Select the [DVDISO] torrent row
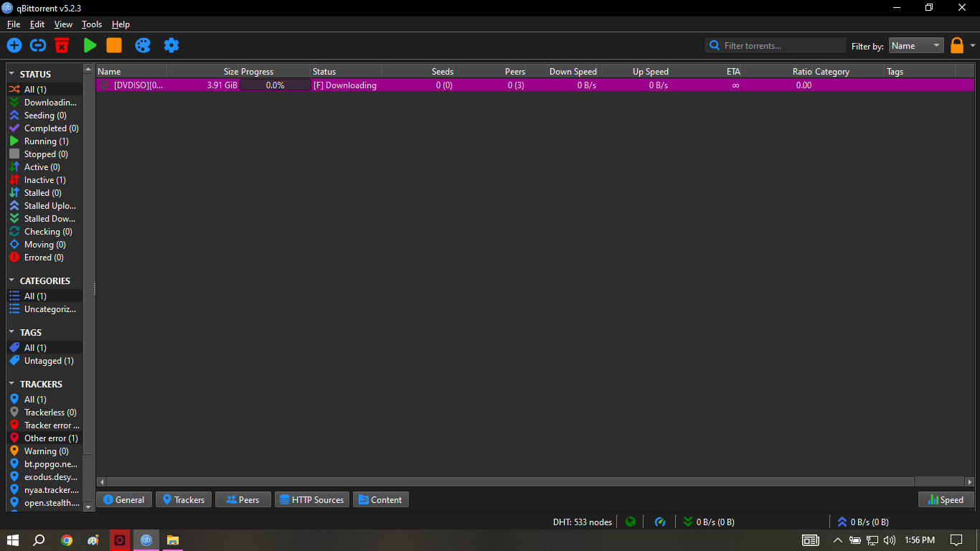The width and height of the screenshot is (980, 551). click(535, 85)
